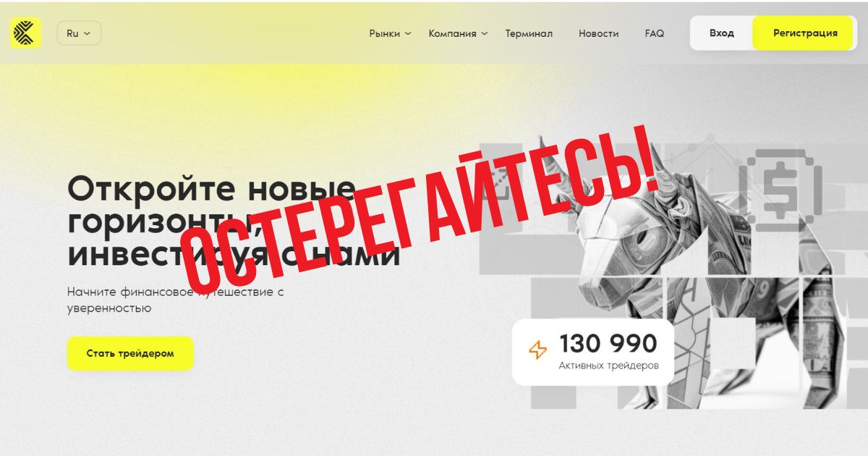Click the yellow Регистрация button

coord(805,33)
